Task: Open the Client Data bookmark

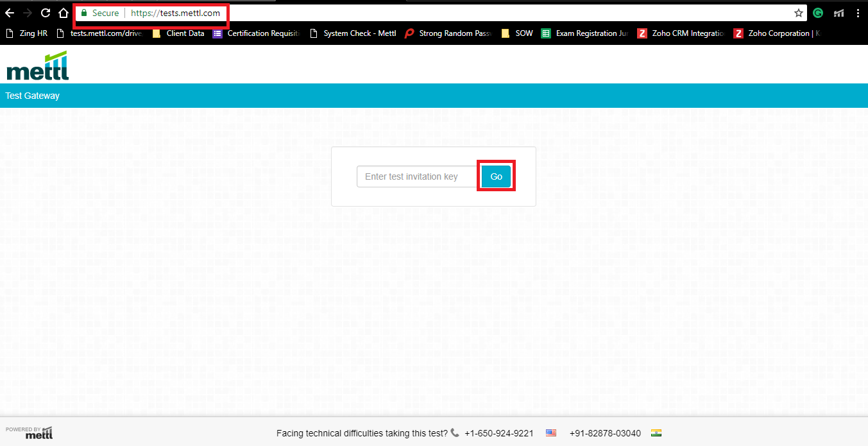Action: click(x=178, y=33)
